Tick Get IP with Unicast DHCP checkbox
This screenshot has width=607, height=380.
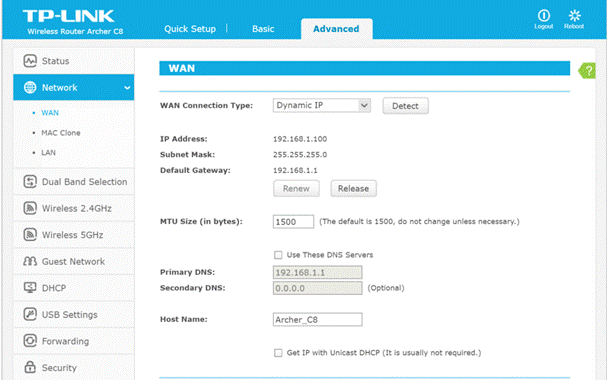point(278,353)
